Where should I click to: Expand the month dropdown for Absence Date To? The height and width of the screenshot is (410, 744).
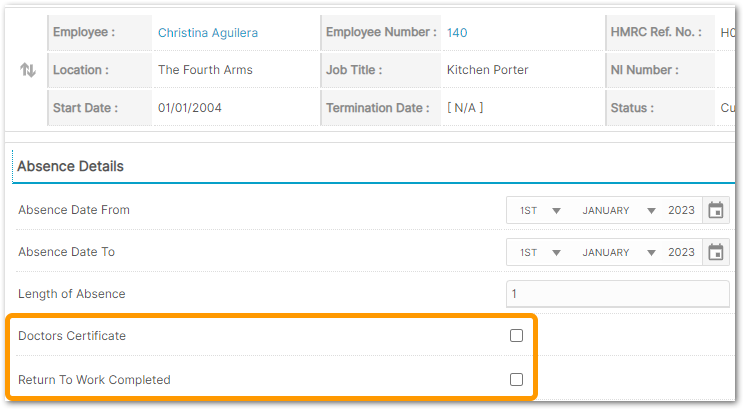click(x=618, y=252)
